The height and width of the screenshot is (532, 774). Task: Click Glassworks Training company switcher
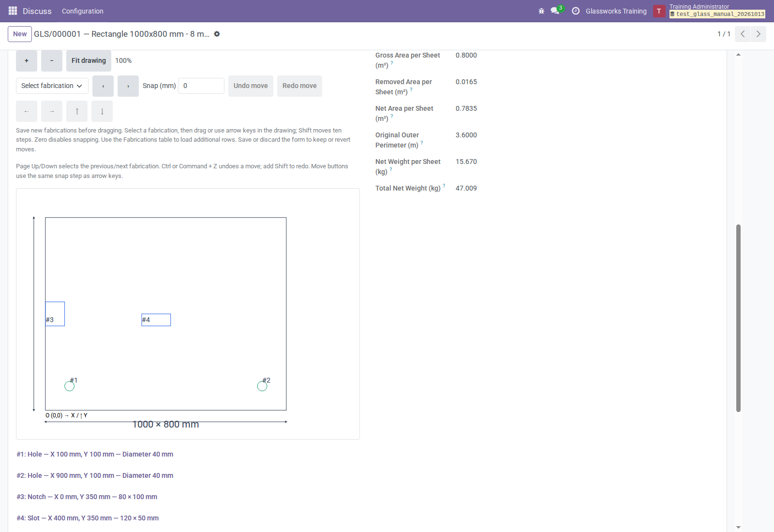(616, 11)
